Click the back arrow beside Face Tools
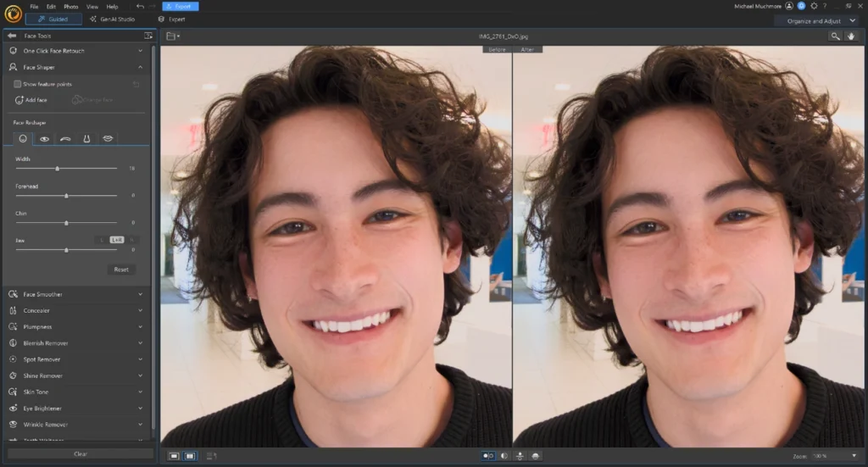This screenshot has width=868, height=467. 12,36
